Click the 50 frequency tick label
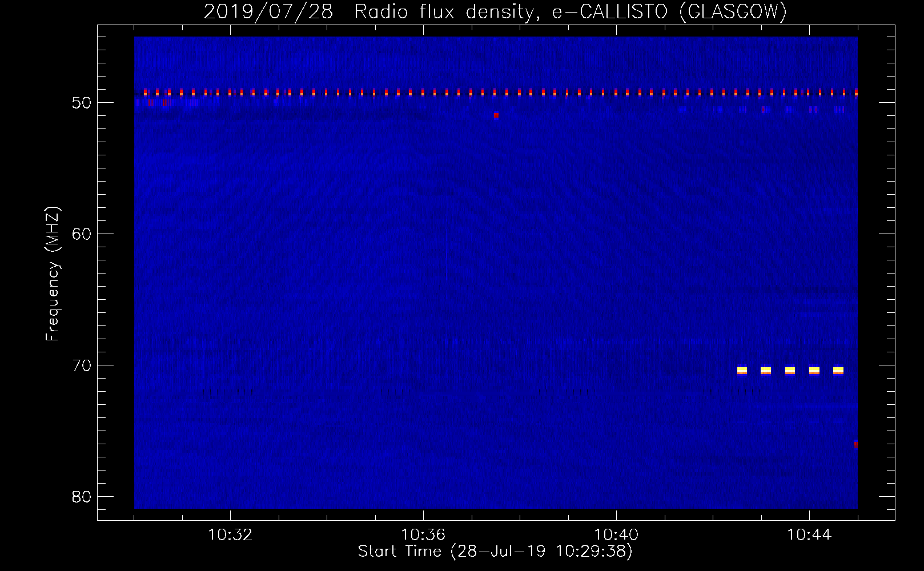 (82, 103)
